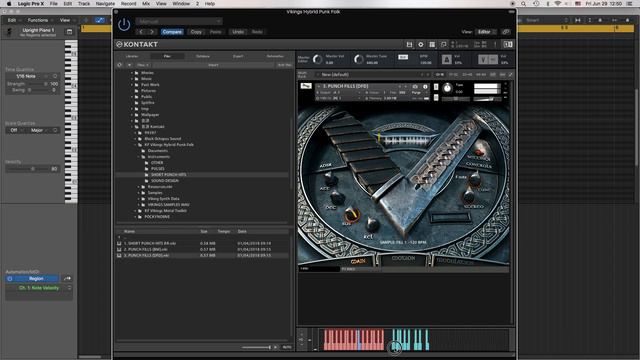Open the COLOUR tab of the instrument

click(x=403, y=259)
